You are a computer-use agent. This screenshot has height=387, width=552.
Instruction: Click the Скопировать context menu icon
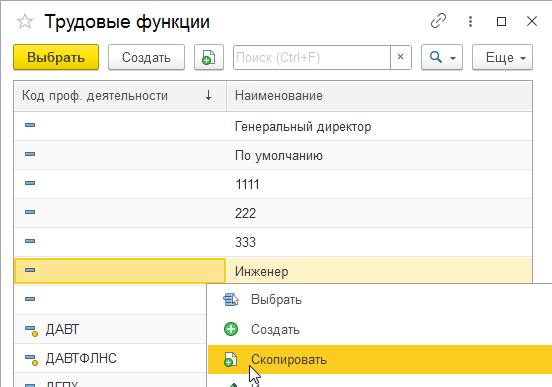(231, 360)
